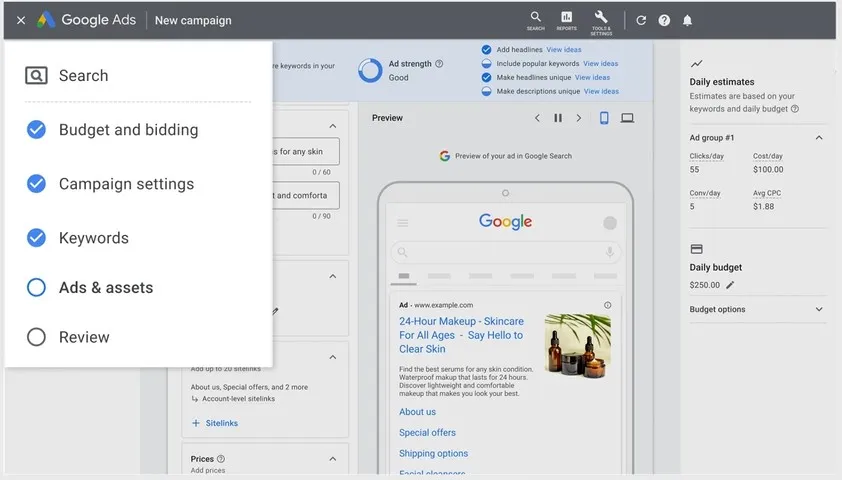Viewport: 842px width, 480px height.
Task: Click Clicks/day value 55
Action: [694, 169]
